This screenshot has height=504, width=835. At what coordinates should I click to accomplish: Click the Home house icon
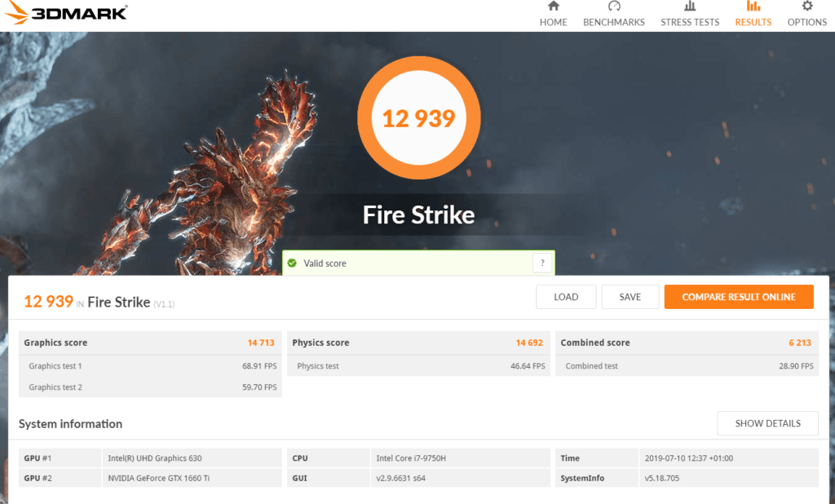tap(553, 7)
